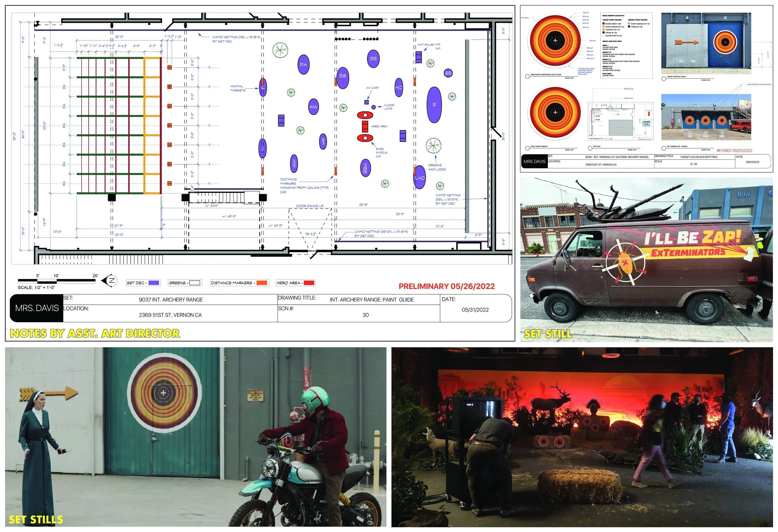
Task: Click the MBB purple oval
Action: pos(365,168)
